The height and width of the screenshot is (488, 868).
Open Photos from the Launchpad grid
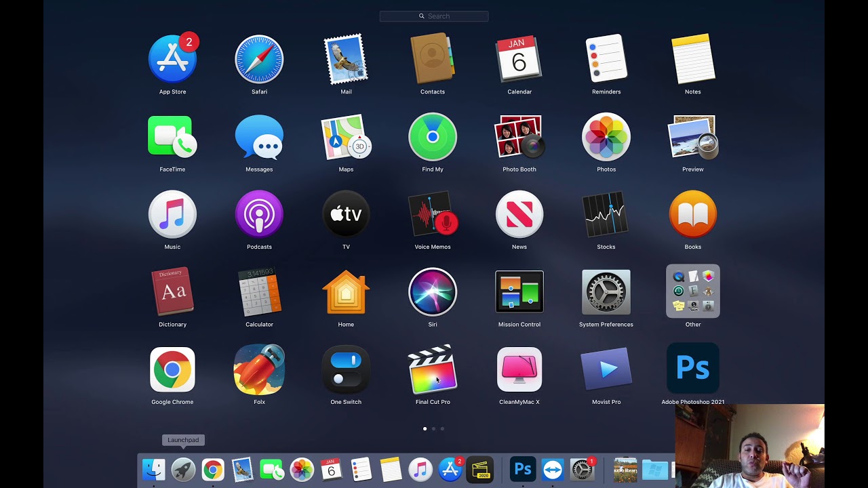[x=606, y=137]
